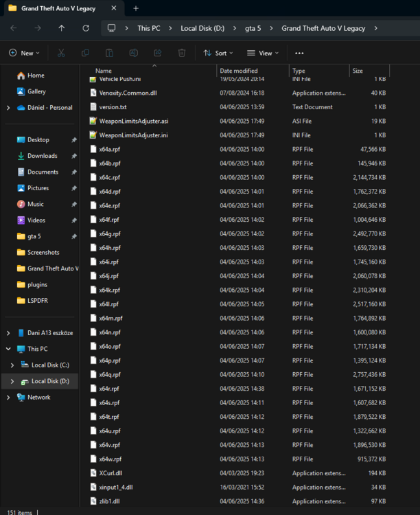Open a new tab with plus button

click(136, 8)
